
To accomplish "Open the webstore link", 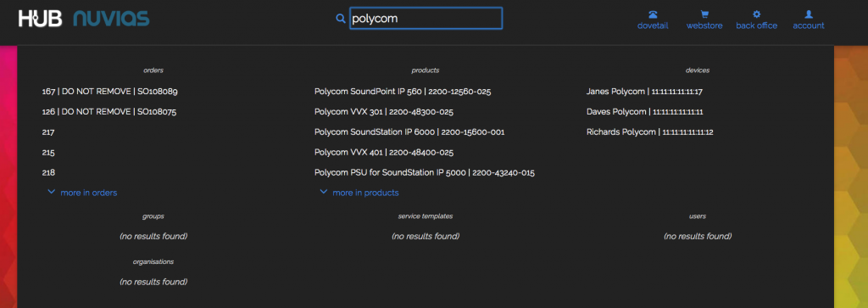I will (x=704, y=25).
